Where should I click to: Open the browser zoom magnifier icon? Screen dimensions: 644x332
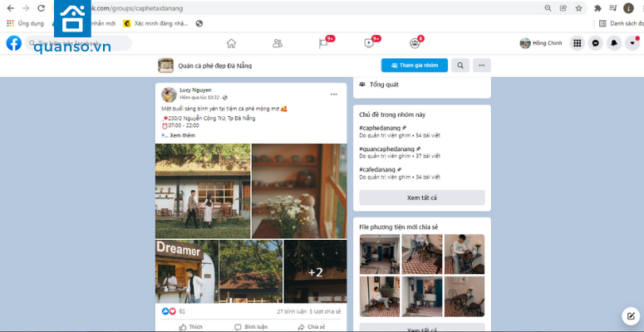tap(548, 8)
